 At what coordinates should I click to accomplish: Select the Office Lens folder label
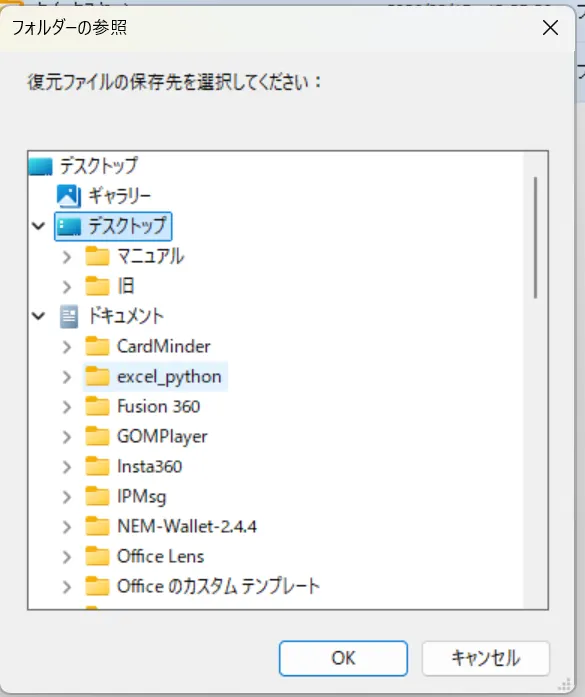tap(160, 557)
